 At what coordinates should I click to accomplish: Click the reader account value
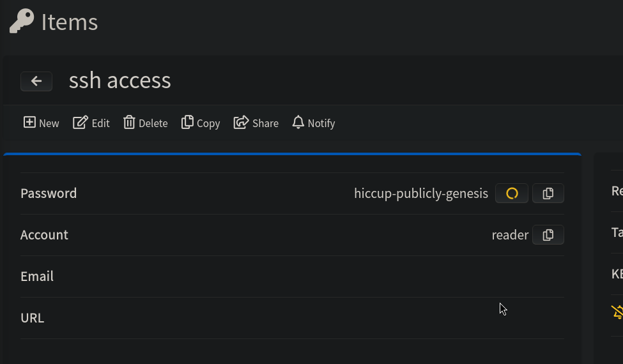(x=510, y=235)
